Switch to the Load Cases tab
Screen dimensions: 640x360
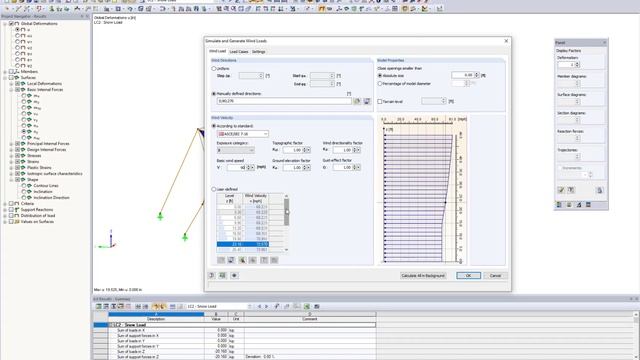tap(239, 52)
